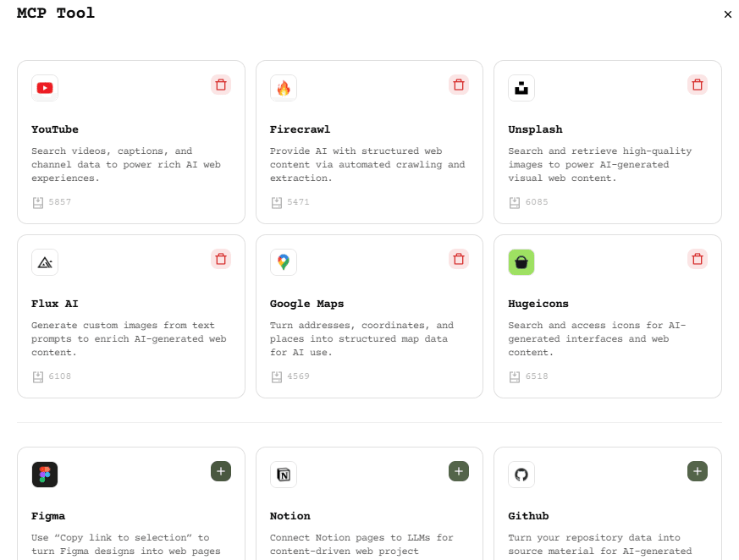Image resolution: width=739 pixels, height=560 pixels.
Task: Add the Github MCP tool
Action: (698, 471)
